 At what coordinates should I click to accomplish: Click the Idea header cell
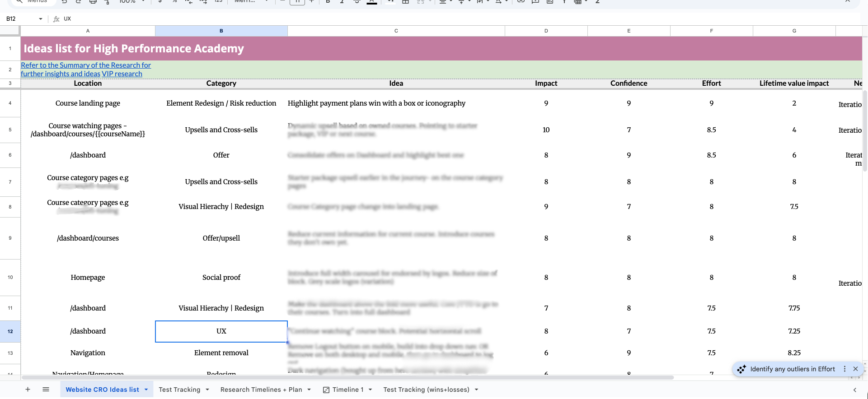[396, 83]
